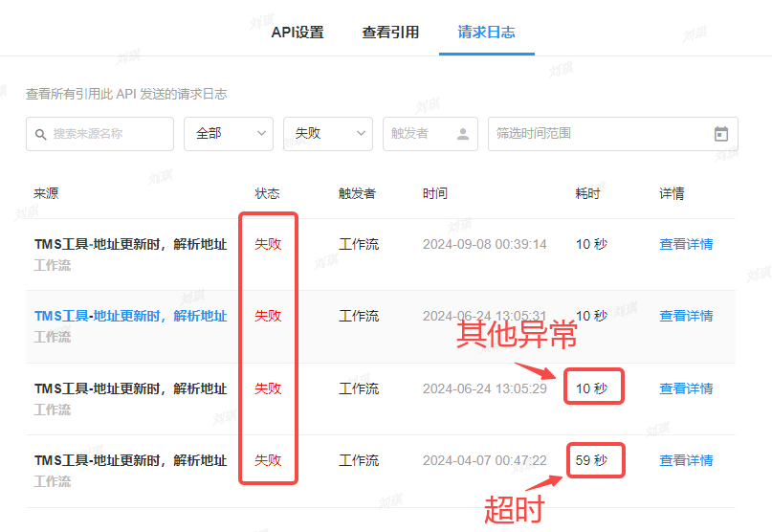This screenshot has height=532, width=772.
Task: Click the 来源 column header
Action: point(46,193)
